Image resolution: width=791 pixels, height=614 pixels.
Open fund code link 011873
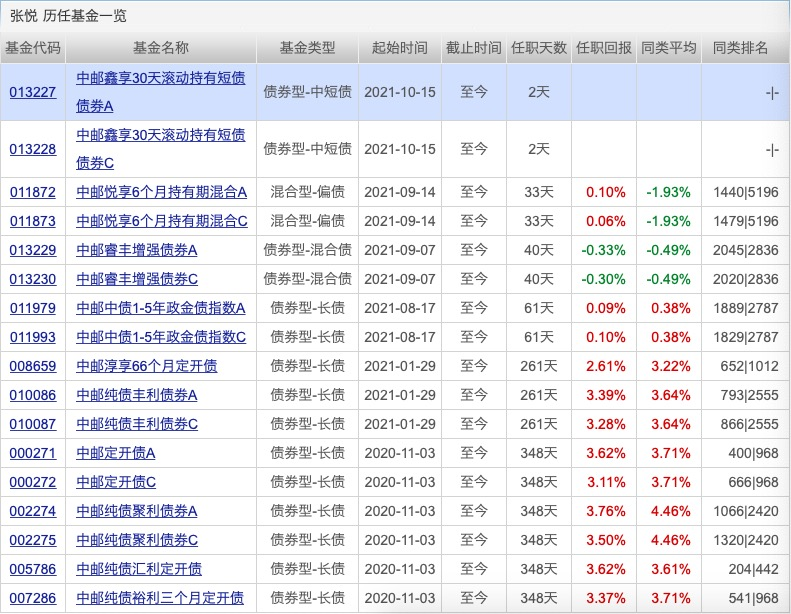coord(33,221)
